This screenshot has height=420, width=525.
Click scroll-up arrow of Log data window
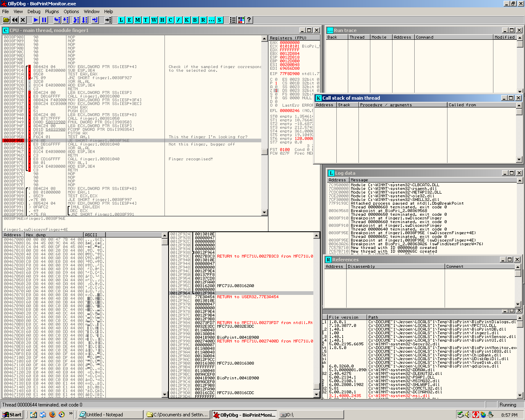click(x=520, y=180)
